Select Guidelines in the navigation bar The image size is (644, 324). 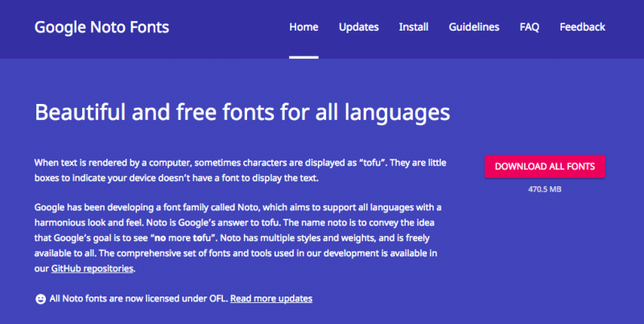pos(474,27)
